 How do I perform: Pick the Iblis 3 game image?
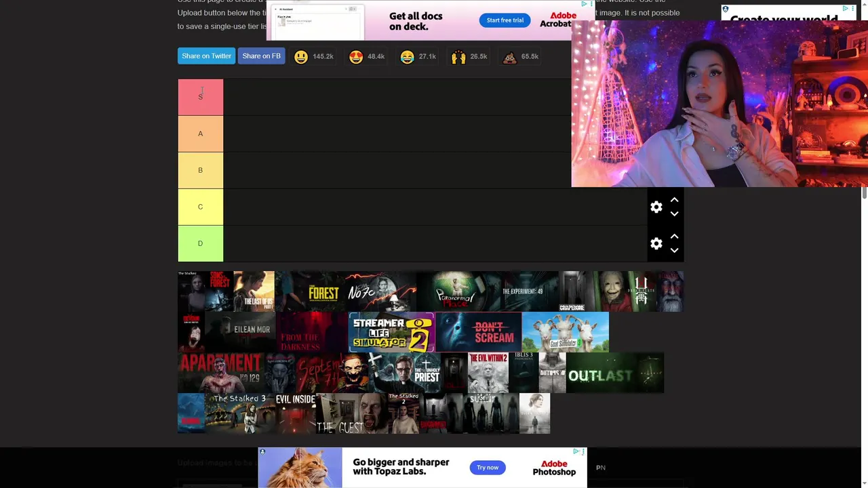[x=524, y=373]
